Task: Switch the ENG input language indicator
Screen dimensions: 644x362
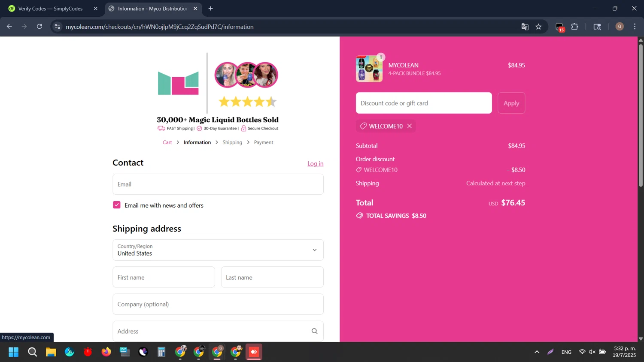Action: click(x=566, y=352)
